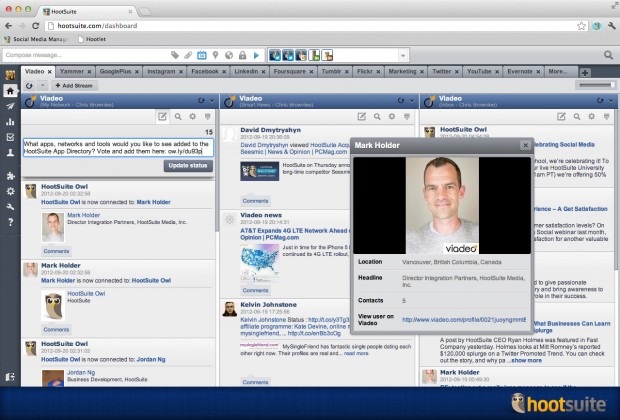Click the HootSuite Owl thumbnail image
Image resolution: width=620 pixels, height=420 pixels.
53,306
